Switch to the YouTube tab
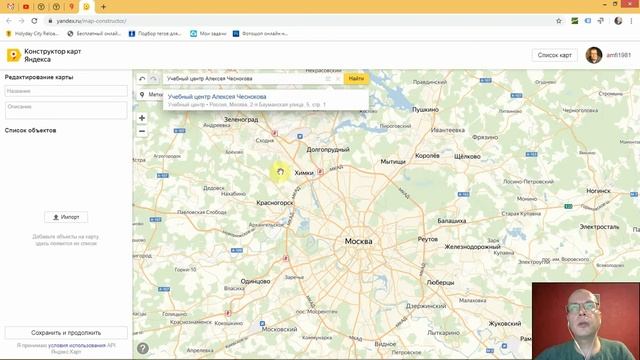The image size is (640, 360). pyautogui.click(x=26, y=7)
